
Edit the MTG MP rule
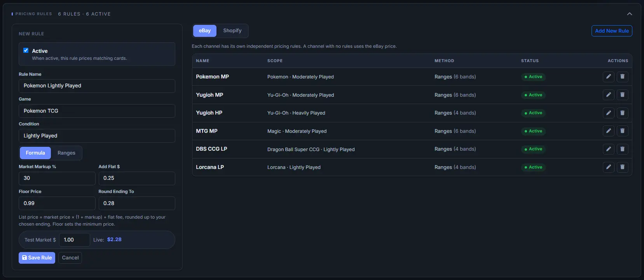609,131
